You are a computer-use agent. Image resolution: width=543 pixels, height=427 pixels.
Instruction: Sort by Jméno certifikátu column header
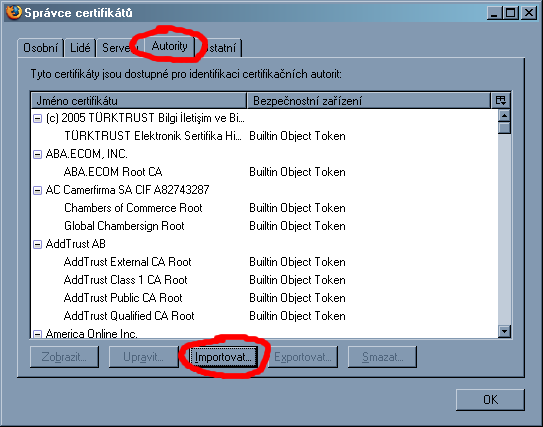[139, 101]
